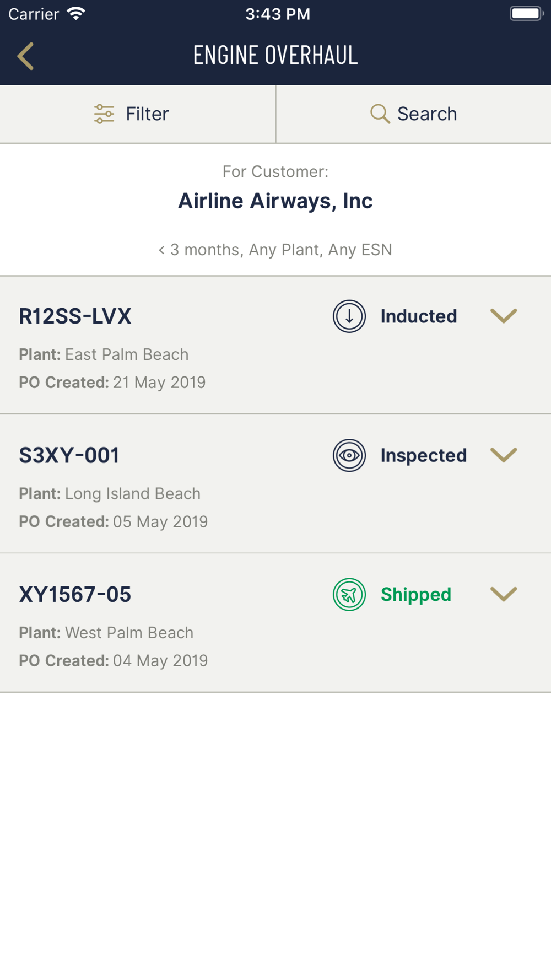Open the Filter tab
The image size is (551, 980).
click(137, 114)
